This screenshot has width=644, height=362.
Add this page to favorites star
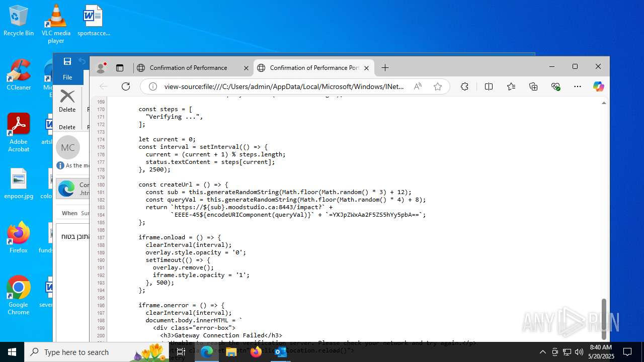[438, 86]
